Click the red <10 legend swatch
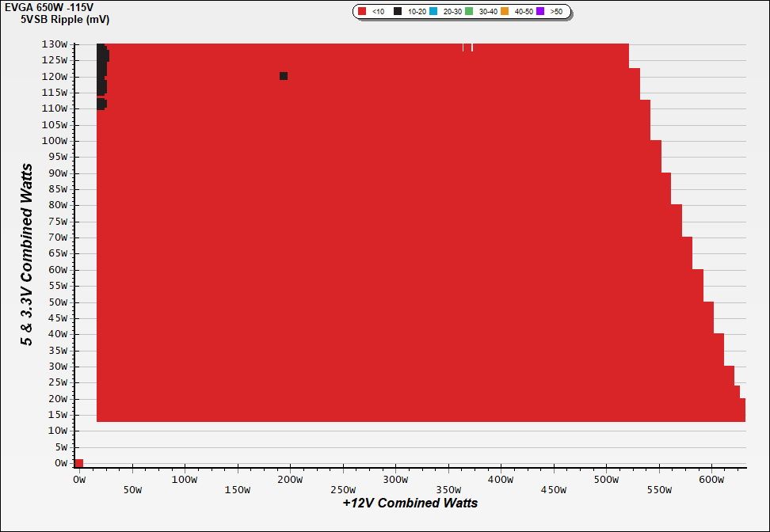The width and height of the screenshot is (770, 532). pyautogui.click(x=362, y=11)
